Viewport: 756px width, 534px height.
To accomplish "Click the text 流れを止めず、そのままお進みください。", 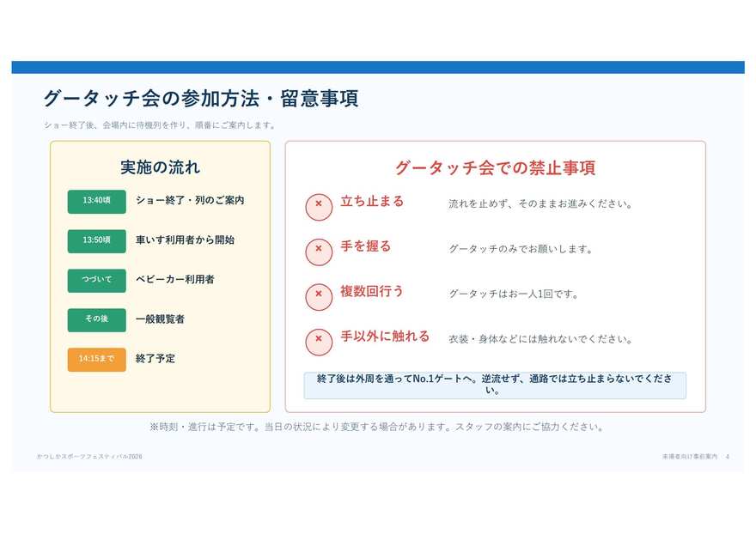I will (540, 203).
